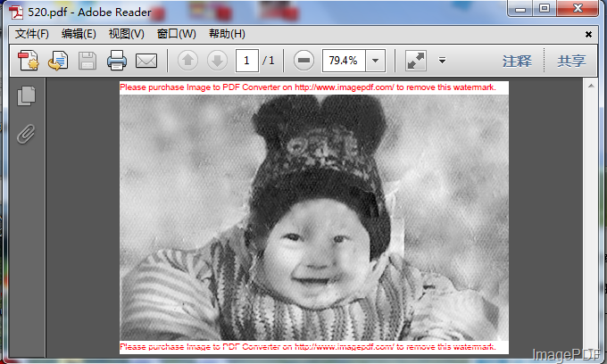Open the Attachments paperclip panel

click(x=26, y=134)
